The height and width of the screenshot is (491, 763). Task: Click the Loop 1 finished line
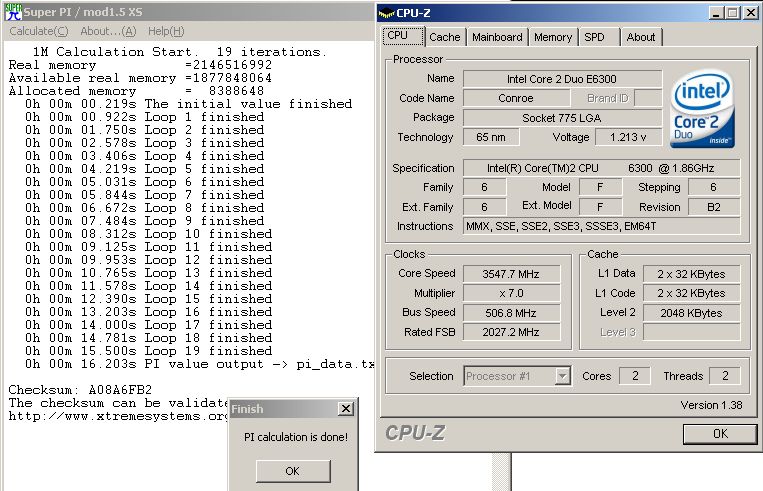(145, 117)
